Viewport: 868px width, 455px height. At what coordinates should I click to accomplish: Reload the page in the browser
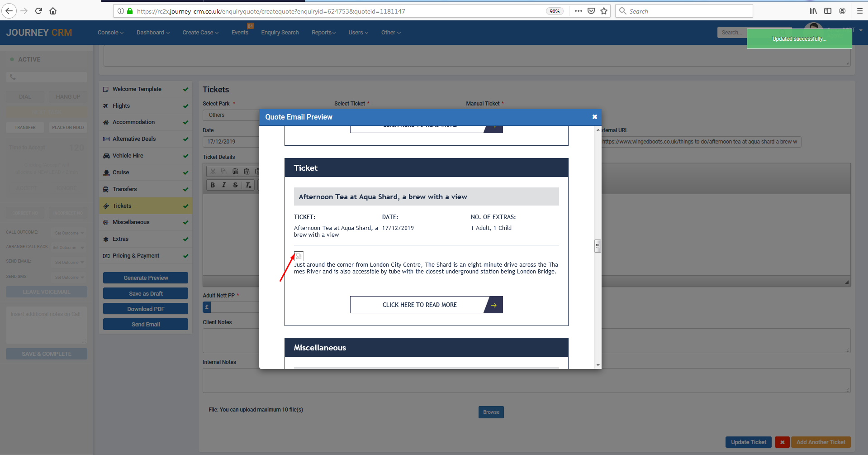tap(38, 11)
